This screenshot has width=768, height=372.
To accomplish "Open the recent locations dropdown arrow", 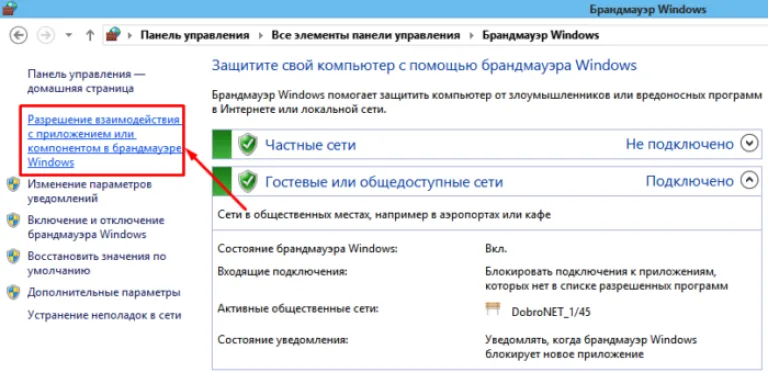I will point(69,36).
